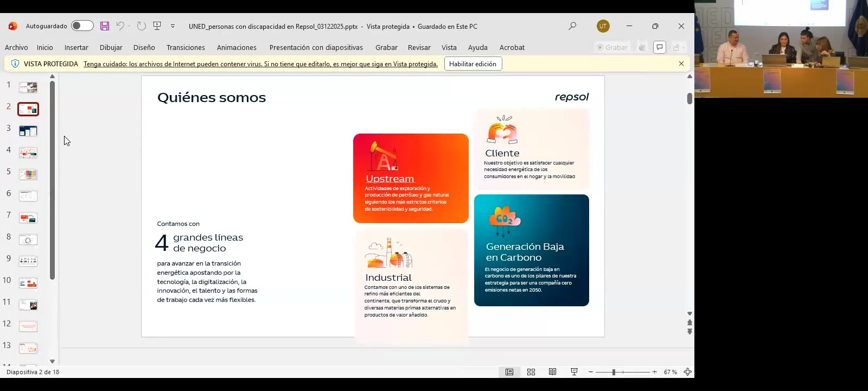Click main editor scroll up arrow
This screenshot has width=868, height=391.
pyautogui.click(x=690, y=77)
